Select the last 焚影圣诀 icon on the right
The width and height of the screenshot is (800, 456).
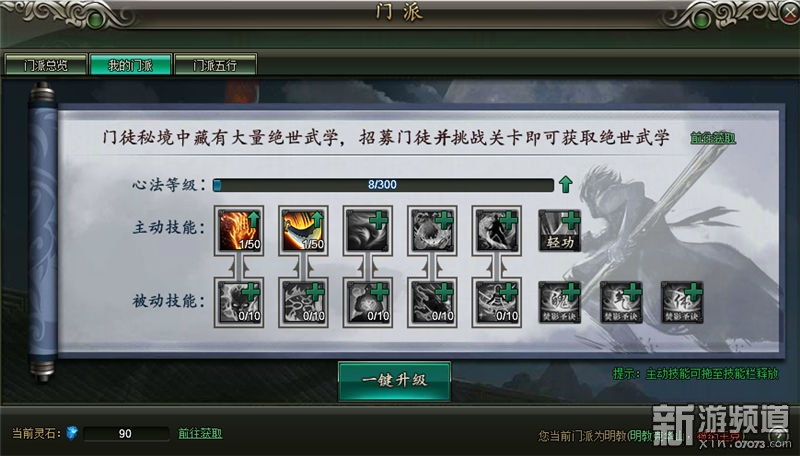682,302
